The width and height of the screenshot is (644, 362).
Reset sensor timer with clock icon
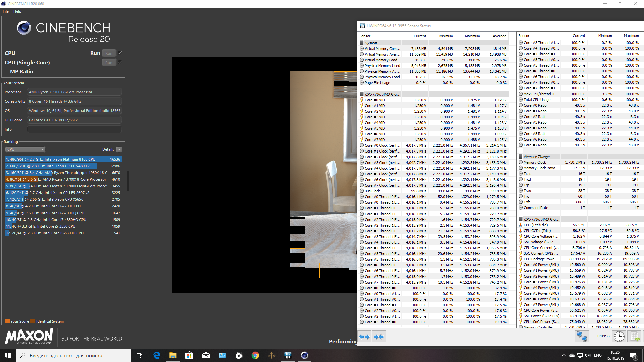(619, 336)
